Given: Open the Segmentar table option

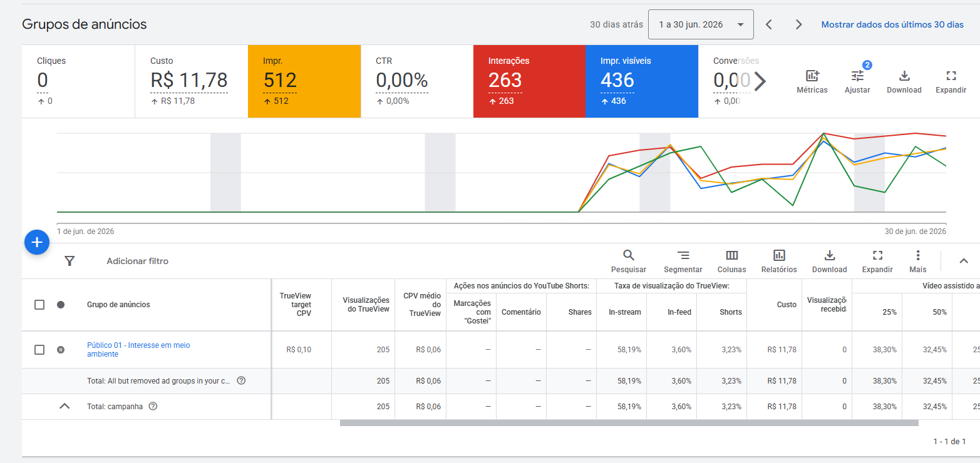Looking at the screenshot, I should (683, 255).
